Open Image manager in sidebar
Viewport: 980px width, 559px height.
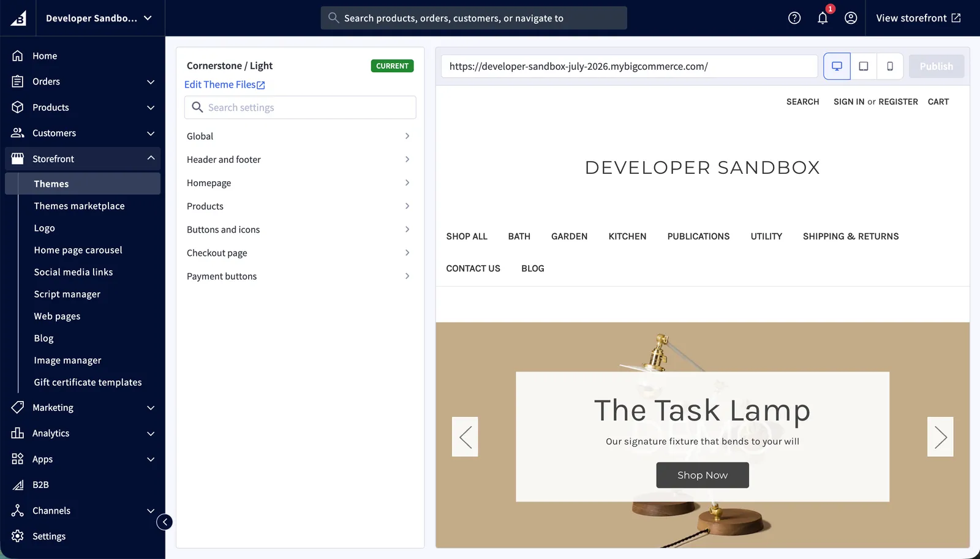click(x=67, y=360)
